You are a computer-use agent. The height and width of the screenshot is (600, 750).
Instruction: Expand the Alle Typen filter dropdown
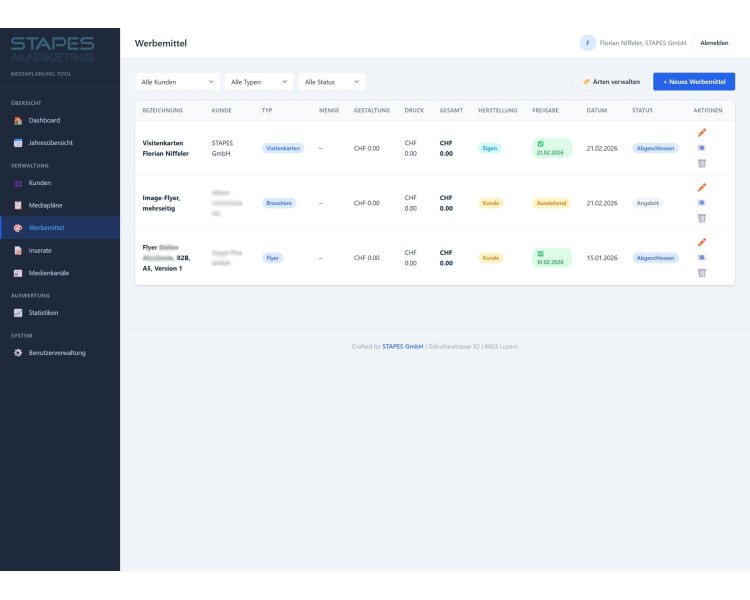259,82
